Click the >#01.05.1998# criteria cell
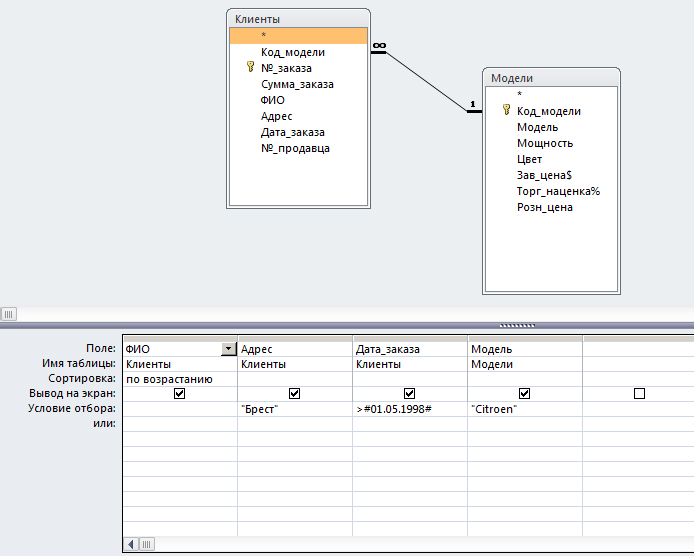Image resolution: width=694 pixels, height=556 pixels. [x=410, y=409]
